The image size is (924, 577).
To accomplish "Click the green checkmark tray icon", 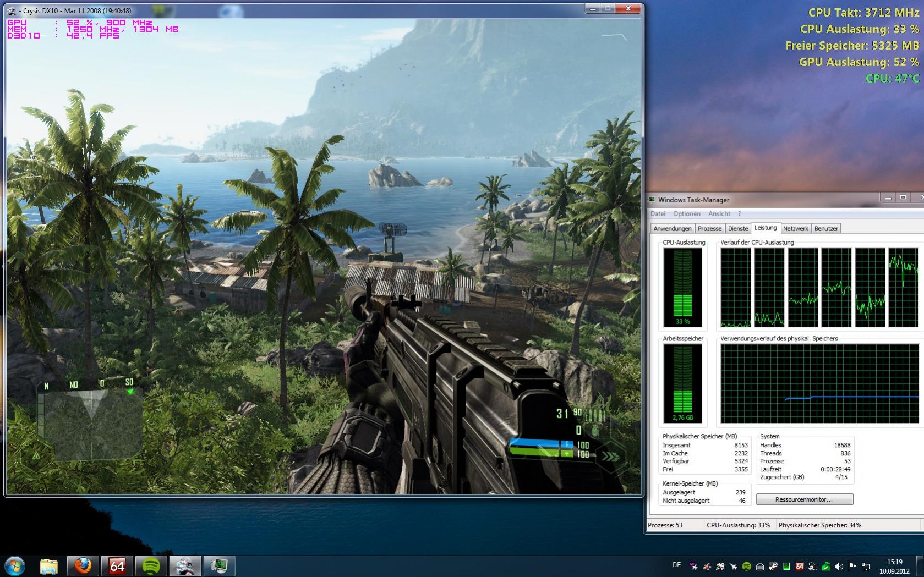I will click(826, 566).
